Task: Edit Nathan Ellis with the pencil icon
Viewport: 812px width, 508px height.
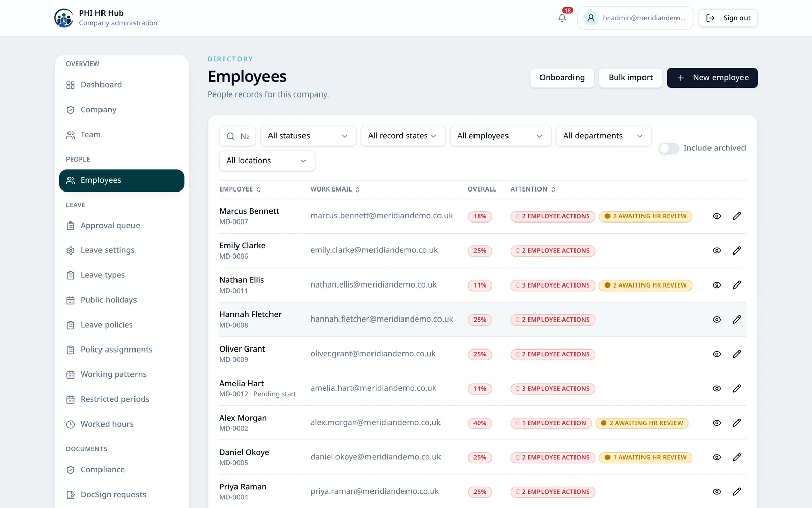Action: [737, 285]
